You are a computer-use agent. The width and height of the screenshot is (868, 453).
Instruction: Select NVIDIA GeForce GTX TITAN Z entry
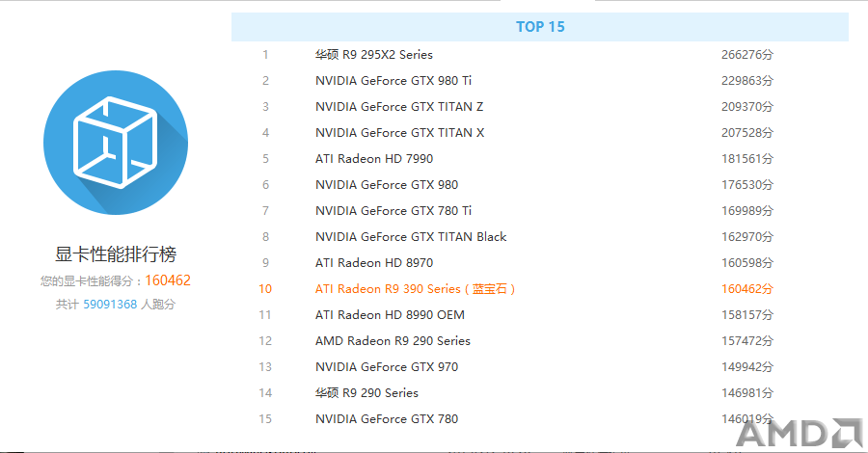(x=399, y=107)
